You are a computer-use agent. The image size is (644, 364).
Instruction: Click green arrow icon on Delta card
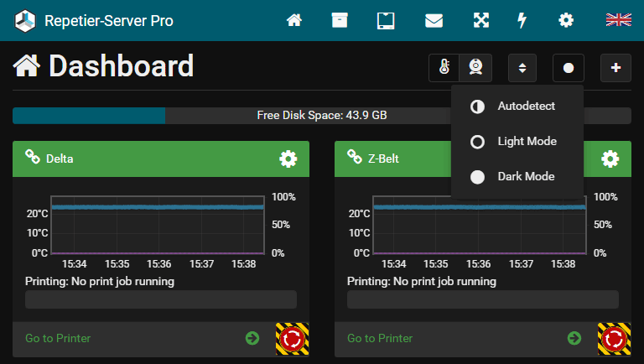coord(252,339)
